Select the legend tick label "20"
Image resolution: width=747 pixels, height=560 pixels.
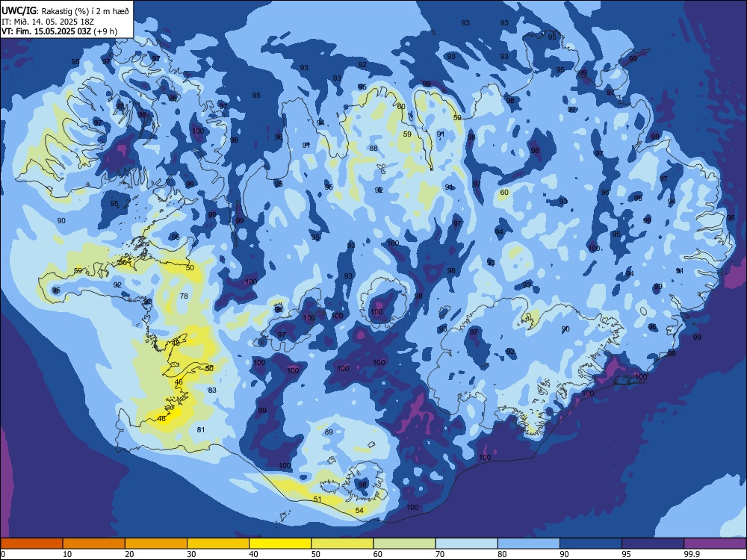tap(129, 554)
